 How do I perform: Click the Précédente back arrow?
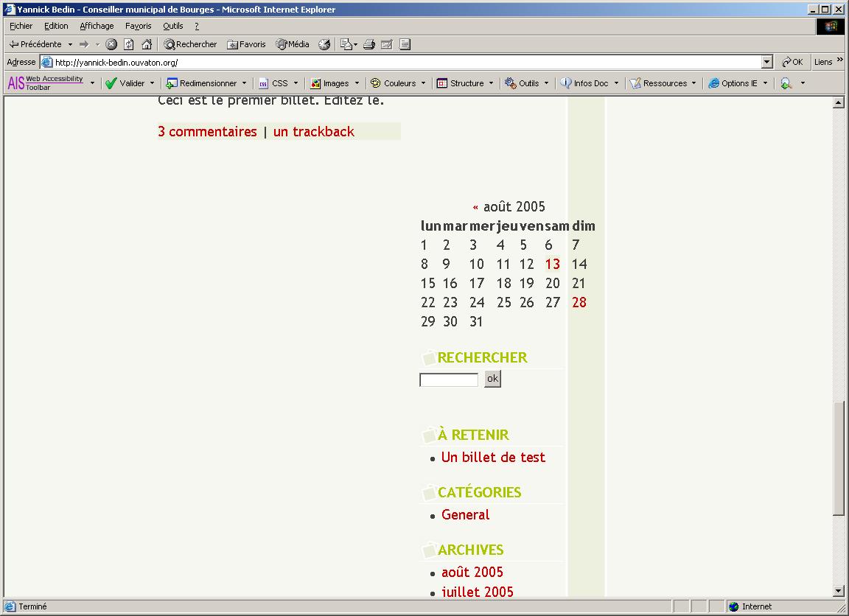35,44
